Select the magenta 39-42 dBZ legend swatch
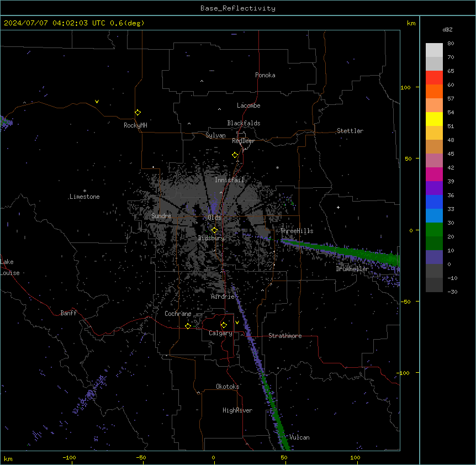Screen dimensions: 476x465 434,174
